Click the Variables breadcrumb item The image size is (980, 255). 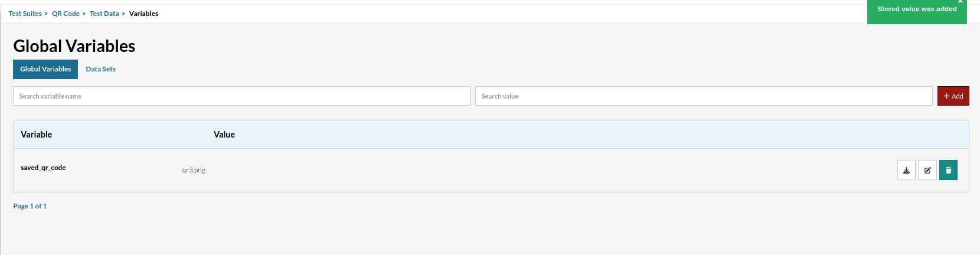[143, 14]
